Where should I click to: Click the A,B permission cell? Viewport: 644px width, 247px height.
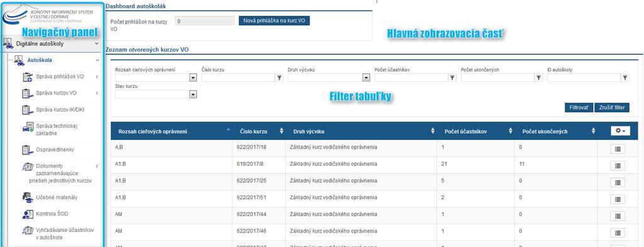tap(172, 148)
